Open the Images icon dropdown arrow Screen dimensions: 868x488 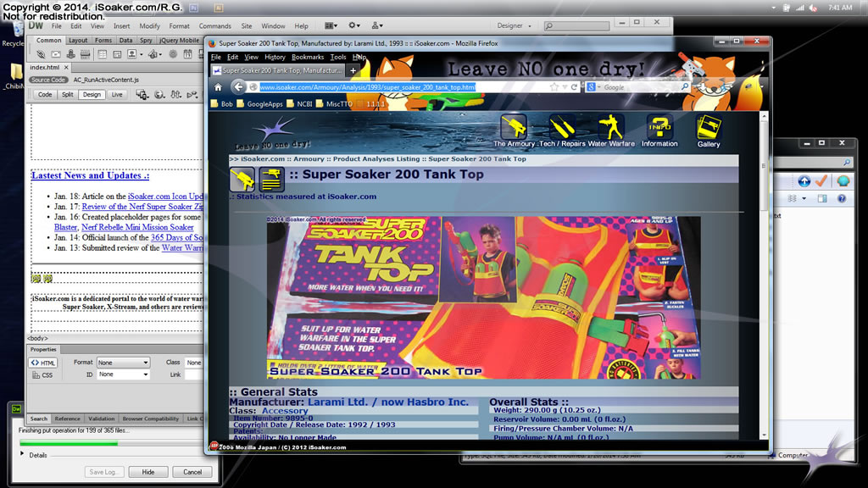pyautogui.click(x=142, y=55)
